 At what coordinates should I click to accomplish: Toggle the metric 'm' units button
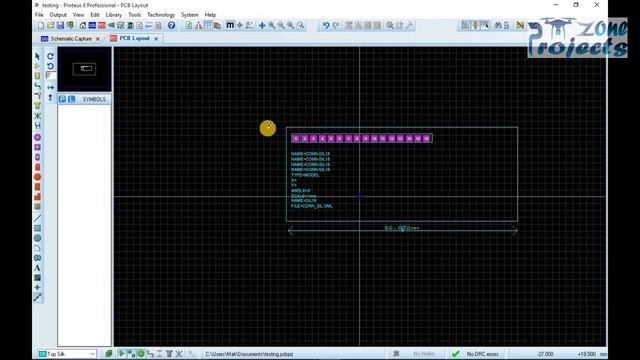tap(230, 25)
